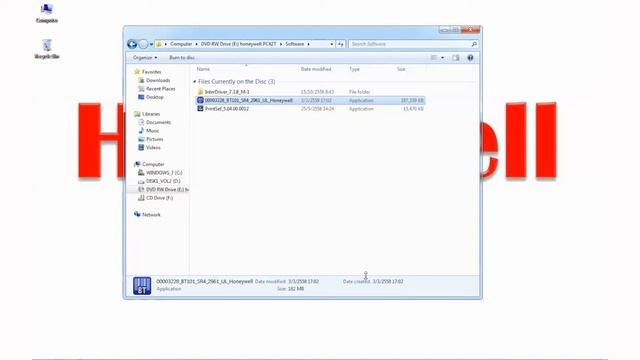Screen dimensions: 640x360
Task: Sort by the Name column header
Action: (x=203, y=69)
